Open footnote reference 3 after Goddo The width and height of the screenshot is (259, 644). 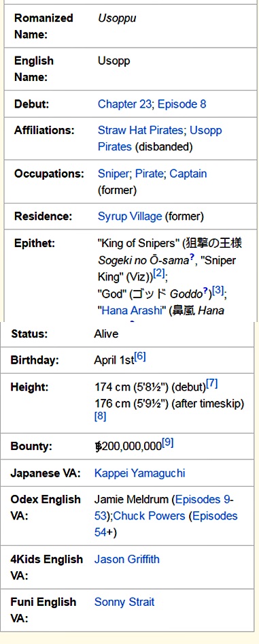click(x=218, y=291)
